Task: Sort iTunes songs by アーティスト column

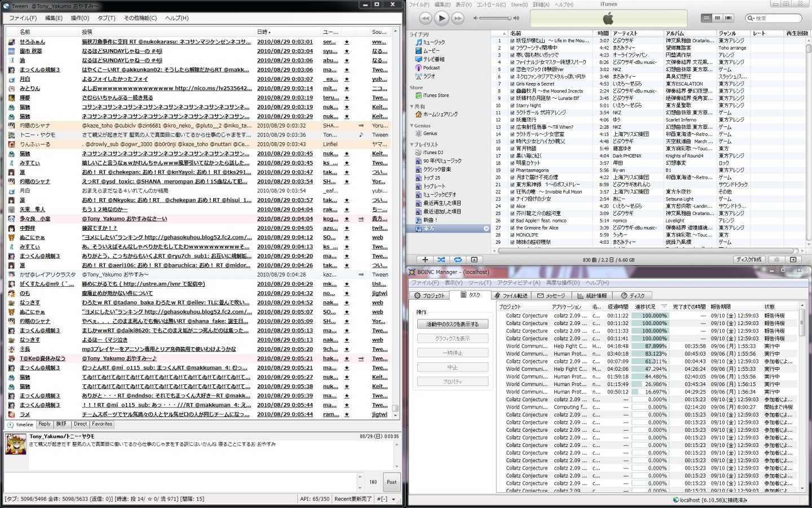Action: pos(637,33)
